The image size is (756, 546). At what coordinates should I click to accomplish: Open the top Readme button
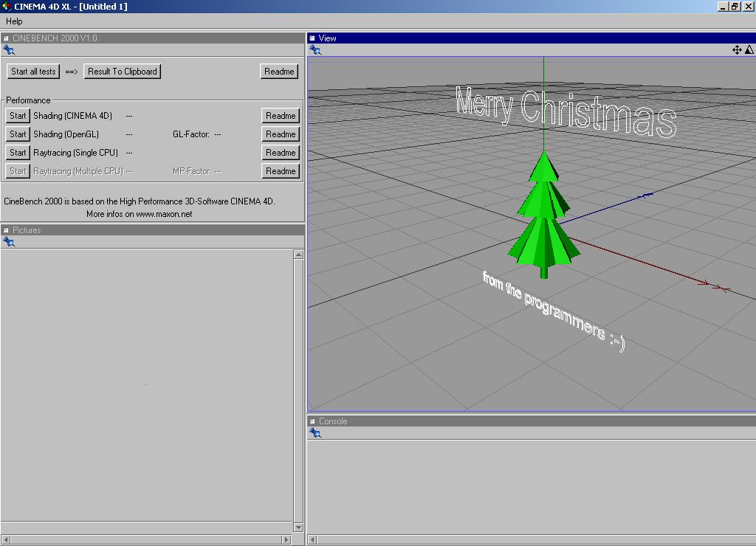[x=279, y=72]
